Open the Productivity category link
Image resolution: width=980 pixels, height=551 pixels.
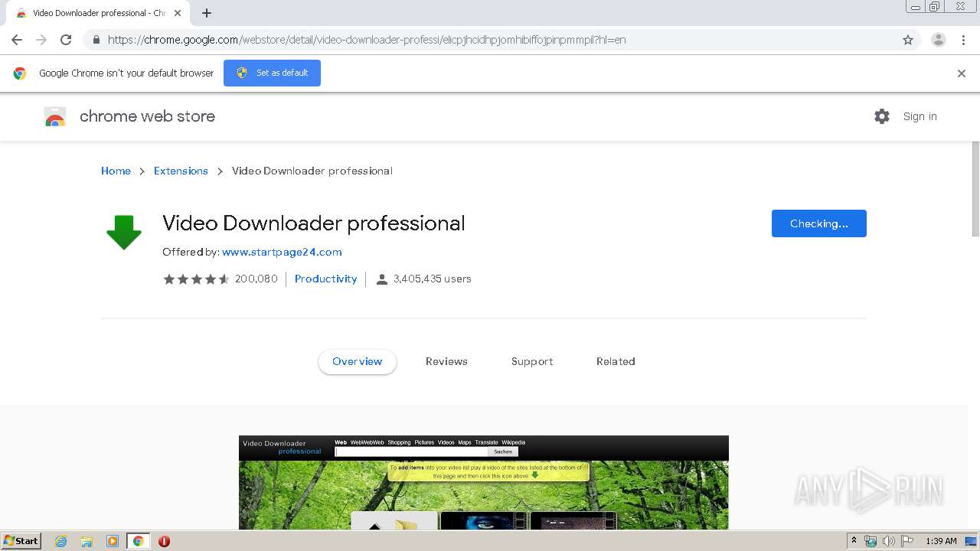coord(325,279)
